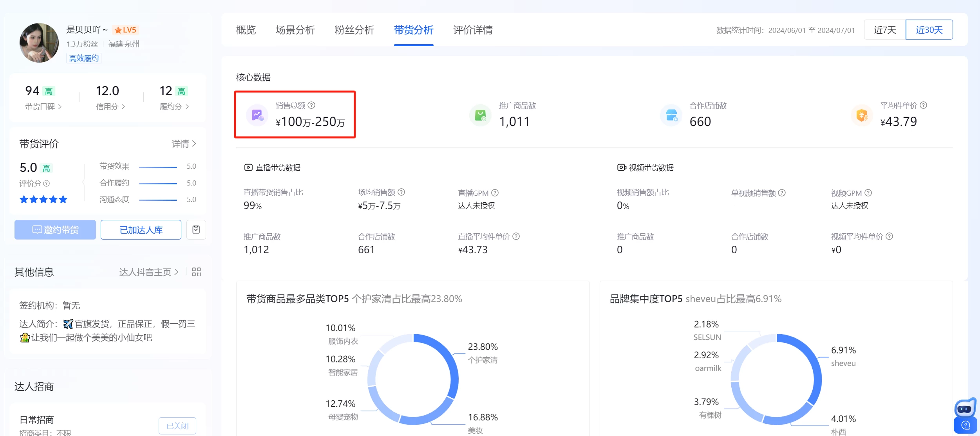Switch to the 粉丝分析 tab
980x436 pixels.
[x=354, y=30]
